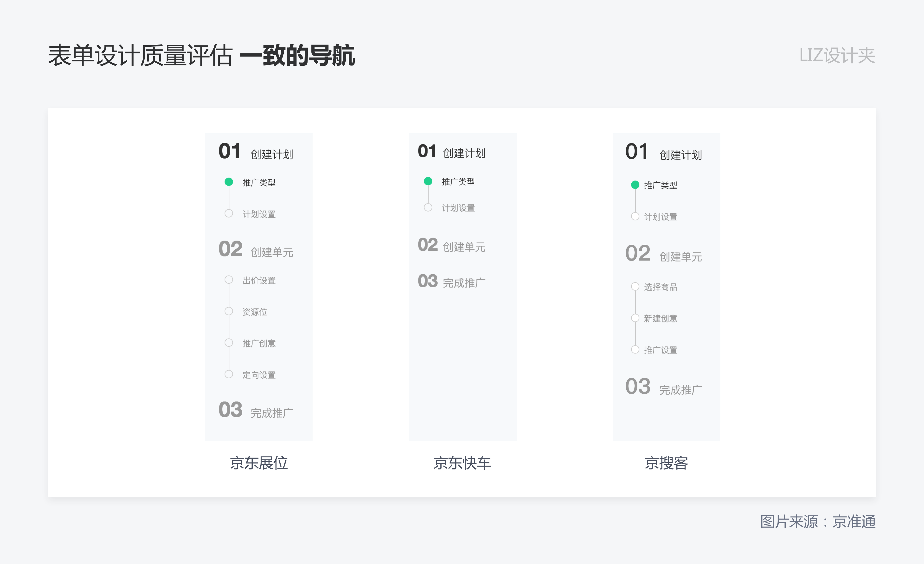Screen dimensions: 924x564
Task: Select the green 推广类型 step dot in 京东展位
Action: point(229,182)
